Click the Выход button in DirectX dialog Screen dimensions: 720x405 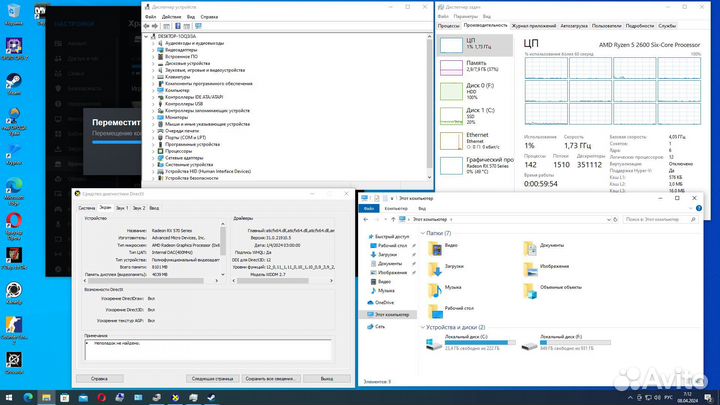coord(327,379)
